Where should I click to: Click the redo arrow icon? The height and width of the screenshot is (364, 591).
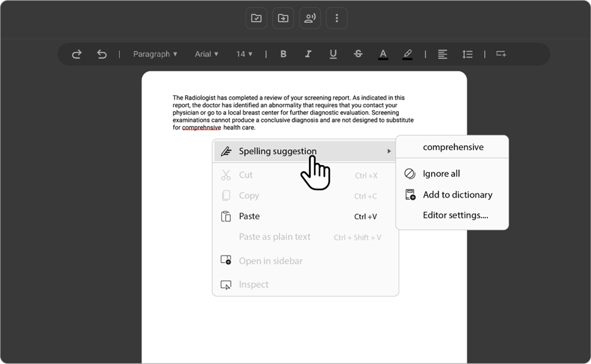[x=76, y=54]
